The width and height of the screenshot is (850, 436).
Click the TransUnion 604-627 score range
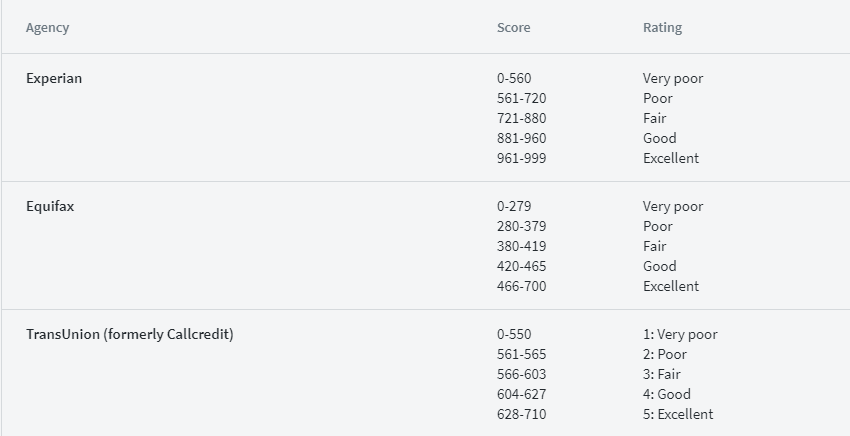click(521, 394)
